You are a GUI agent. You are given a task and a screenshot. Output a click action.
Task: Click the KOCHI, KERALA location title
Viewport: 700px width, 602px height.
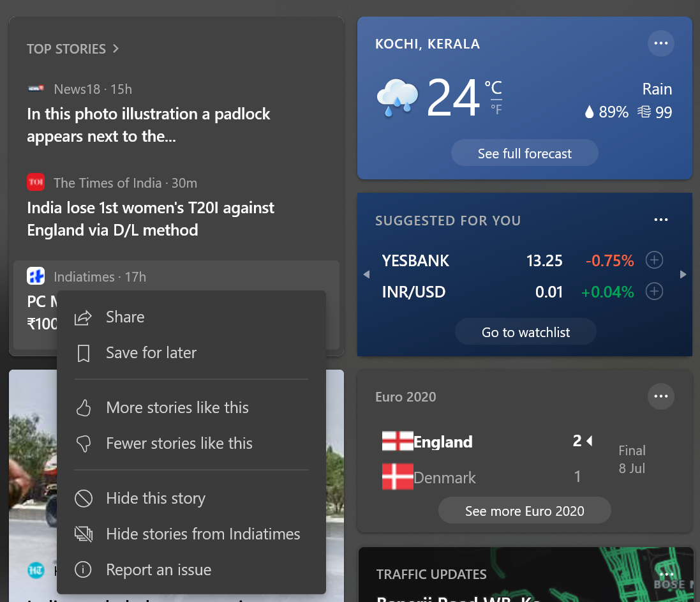coord(428,44)
